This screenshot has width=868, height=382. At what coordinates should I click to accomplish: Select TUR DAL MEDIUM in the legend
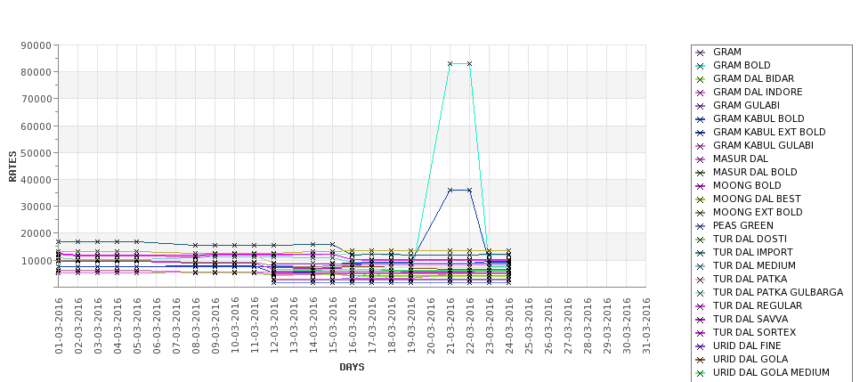pyautogui.click(x=754, y=265)
